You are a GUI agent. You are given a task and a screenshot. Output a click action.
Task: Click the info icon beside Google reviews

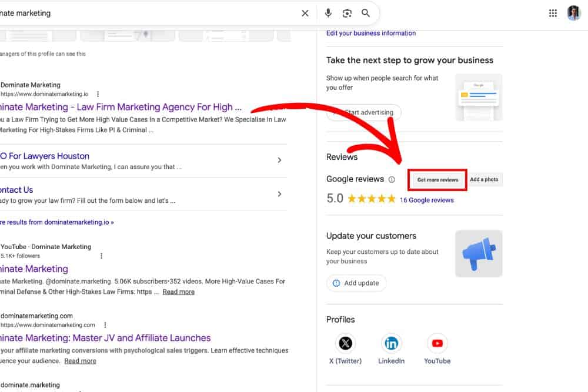coord(392,179)
